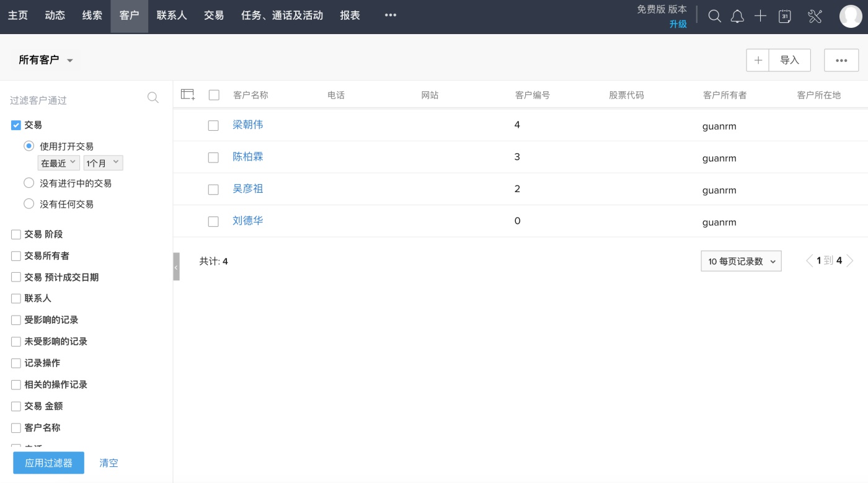
Task: Select the 使用打开交易 radio option
Action: click(x=29, y=146)
